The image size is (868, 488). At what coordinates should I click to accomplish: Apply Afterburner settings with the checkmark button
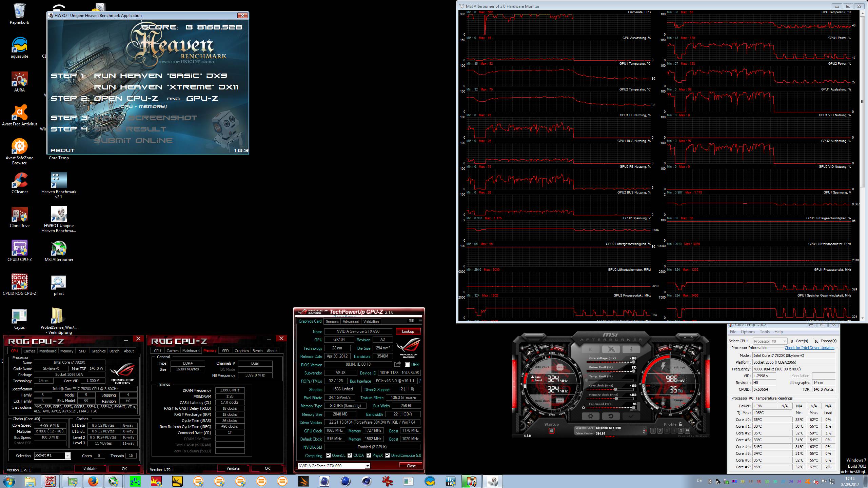(x=631, y=416)
